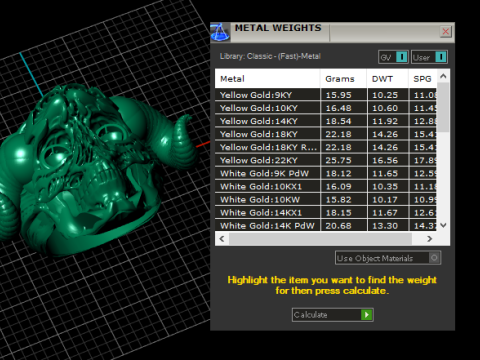
Task: Toggle the User library switch
Action: pos(429,57)
